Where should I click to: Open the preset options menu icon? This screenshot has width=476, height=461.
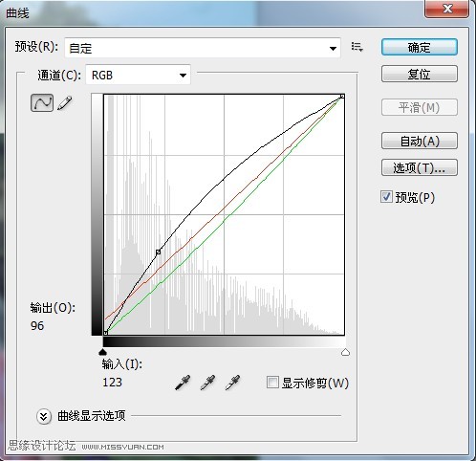[x=357, y=47]
